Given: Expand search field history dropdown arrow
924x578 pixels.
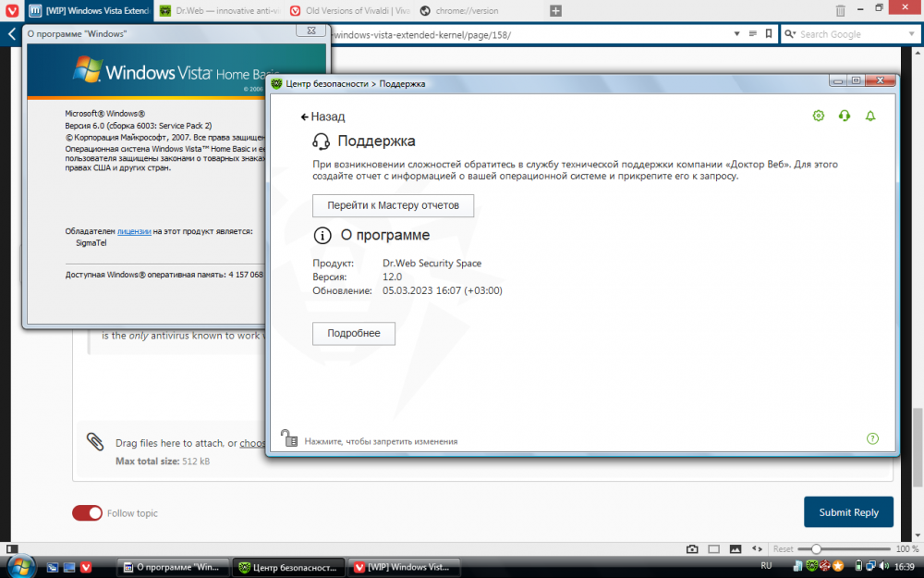Looking at the screenshot, I should point(912,34).
